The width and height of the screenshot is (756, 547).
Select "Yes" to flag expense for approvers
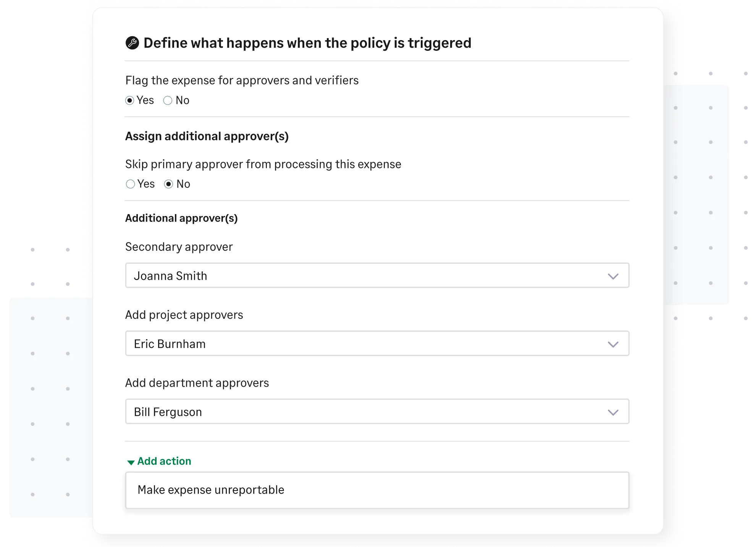click(x=130, y=100)
